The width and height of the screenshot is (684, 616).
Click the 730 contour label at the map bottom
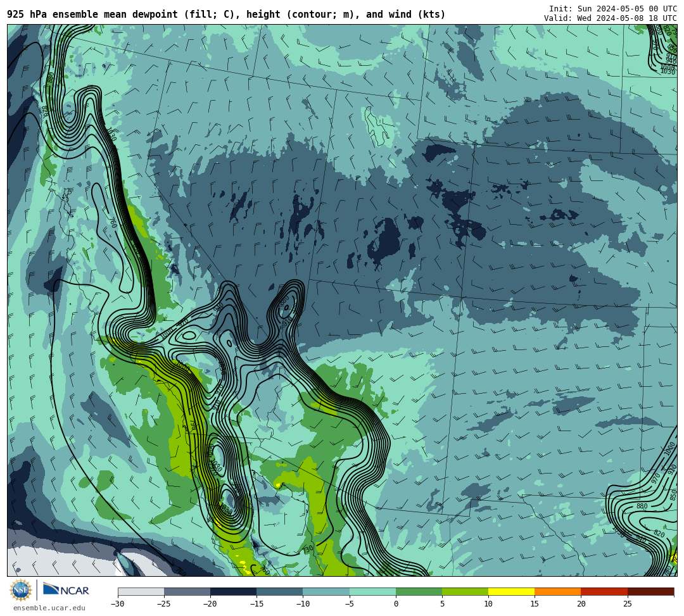308,550
